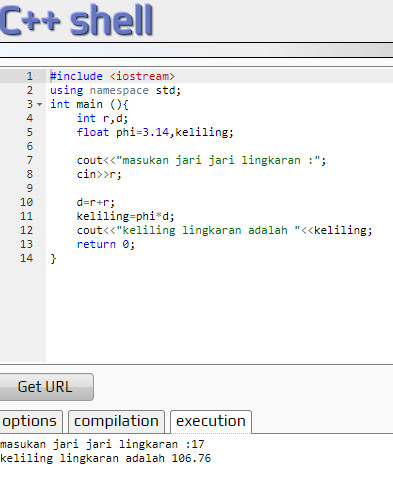Click the 'd=r+r;' line
The width and height of the screenshot is (393, 487).
pos(96,202)
